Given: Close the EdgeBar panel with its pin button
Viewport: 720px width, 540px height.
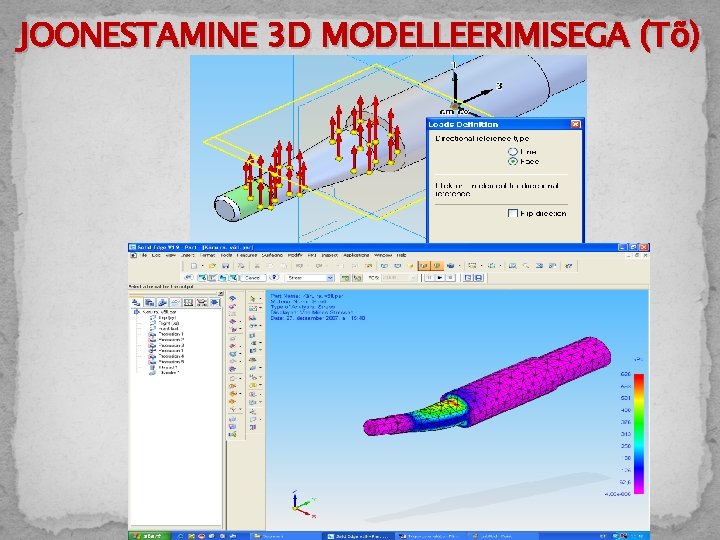Looking at the screenshot, I should (x=220, y=293).
